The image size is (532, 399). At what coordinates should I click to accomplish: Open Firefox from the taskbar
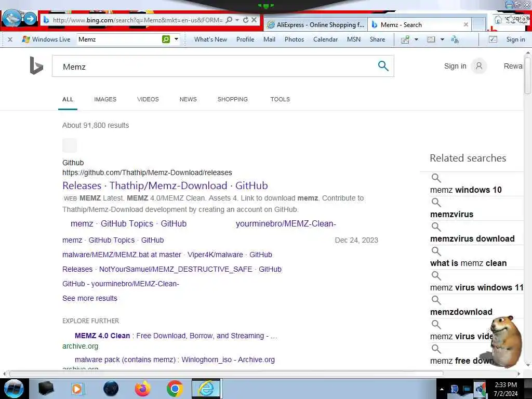point(142,389)
